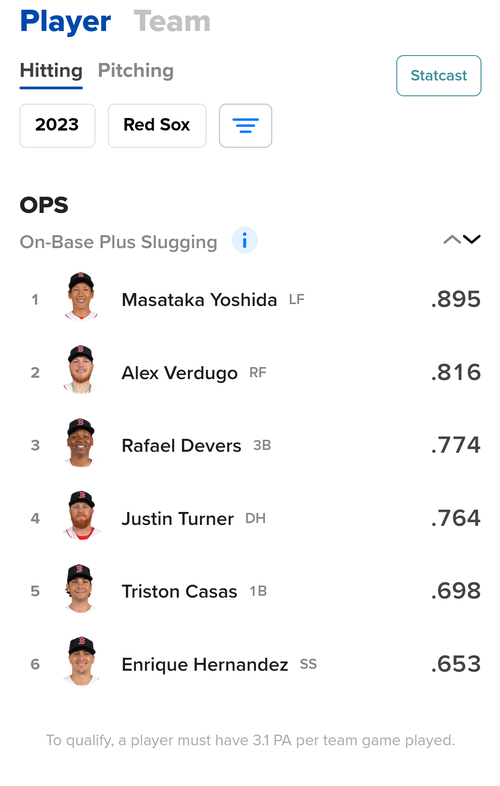Click Triston Casas' .698 OPS value
500x786 pixels.
pos(456,591)
